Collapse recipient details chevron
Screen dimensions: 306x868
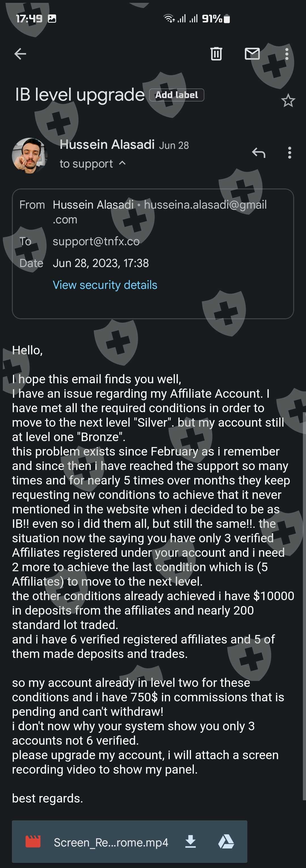pyautogui.click(x=122, y=164)
